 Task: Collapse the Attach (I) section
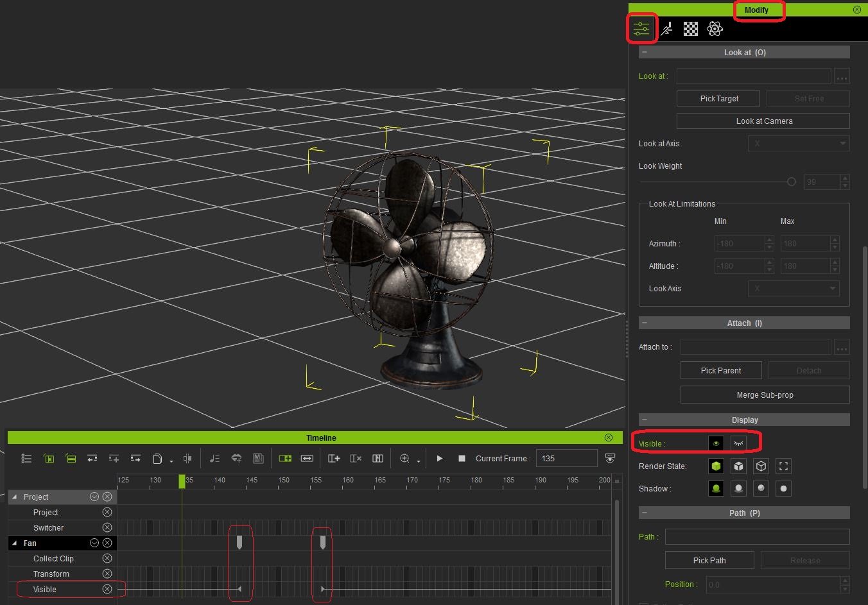click(645, 323)
